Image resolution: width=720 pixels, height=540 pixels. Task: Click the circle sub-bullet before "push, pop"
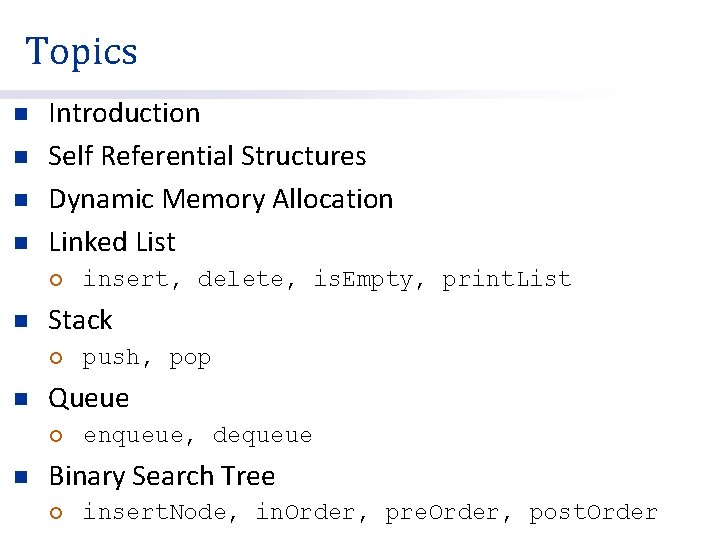57,358
